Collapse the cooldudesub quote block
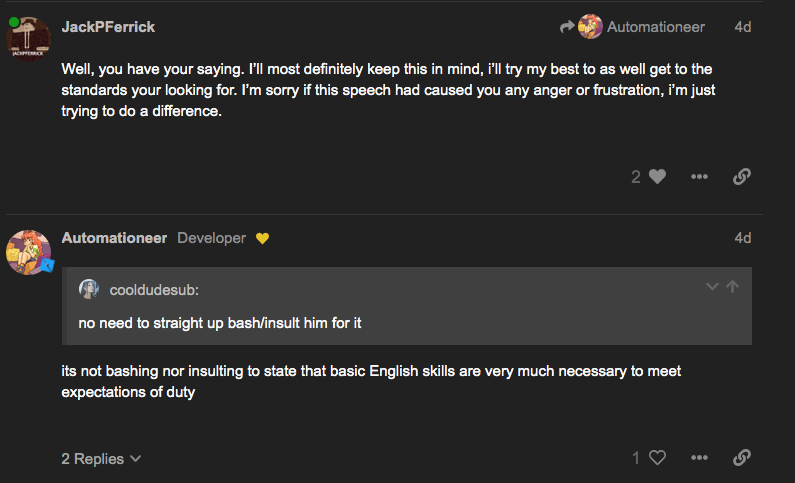Viewport: 795px width, 483px height. click(x=712, y=287)
